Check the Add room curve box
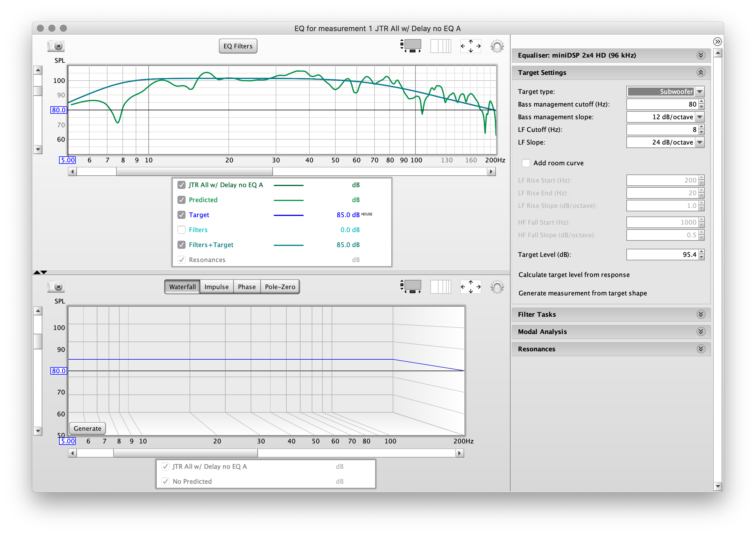Screen dimensions: 756x535 click(526, 163)
